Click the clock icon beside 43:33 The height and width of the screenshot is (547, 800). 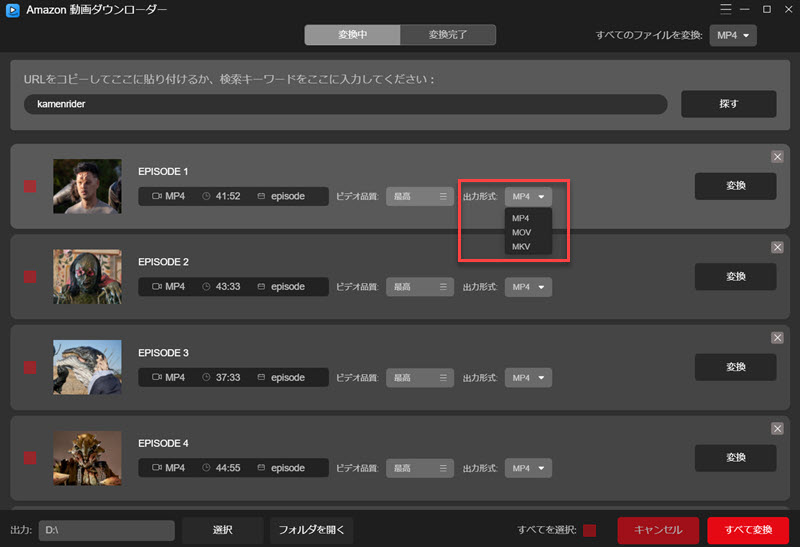coord(206,287)
